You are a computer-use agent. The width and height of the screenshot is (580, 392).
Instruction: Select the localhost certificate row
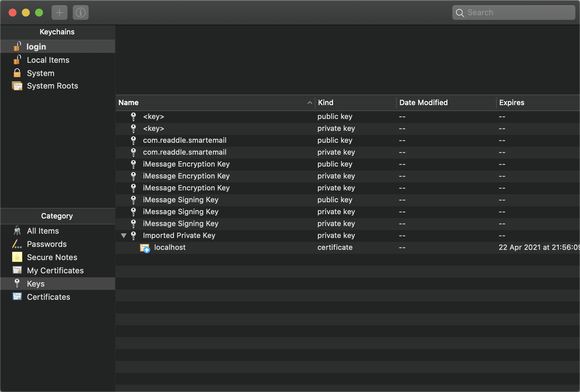click(x=348, y=248)
